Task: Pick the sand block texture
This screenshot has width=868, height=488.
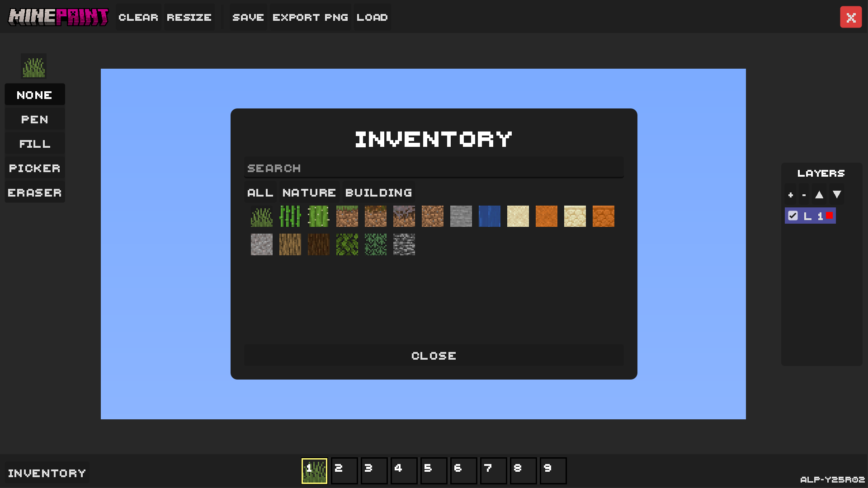Action: 518,216
